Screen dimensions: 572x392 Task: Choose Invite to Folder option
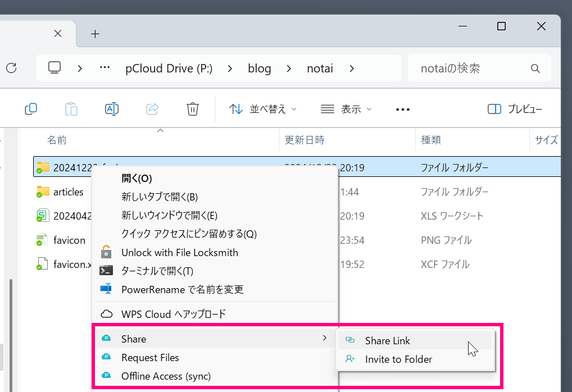[398, 359]
